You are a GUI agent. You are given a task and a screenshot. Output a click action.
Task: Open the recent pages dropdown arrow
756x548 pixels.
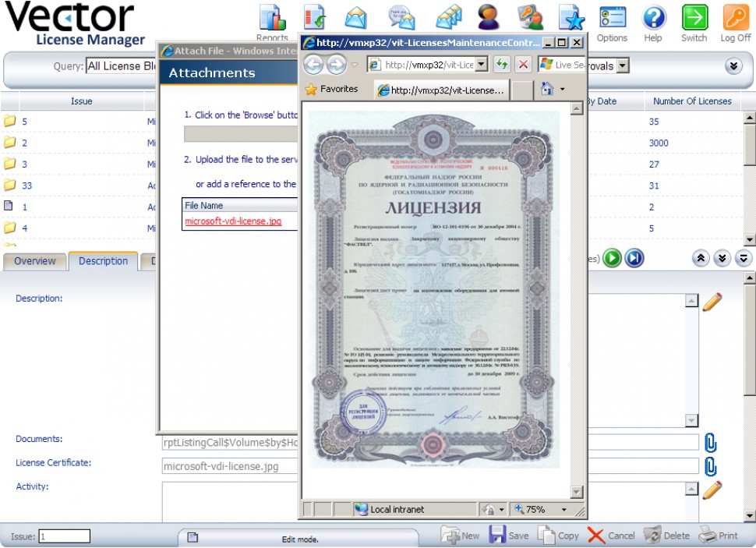355,65
